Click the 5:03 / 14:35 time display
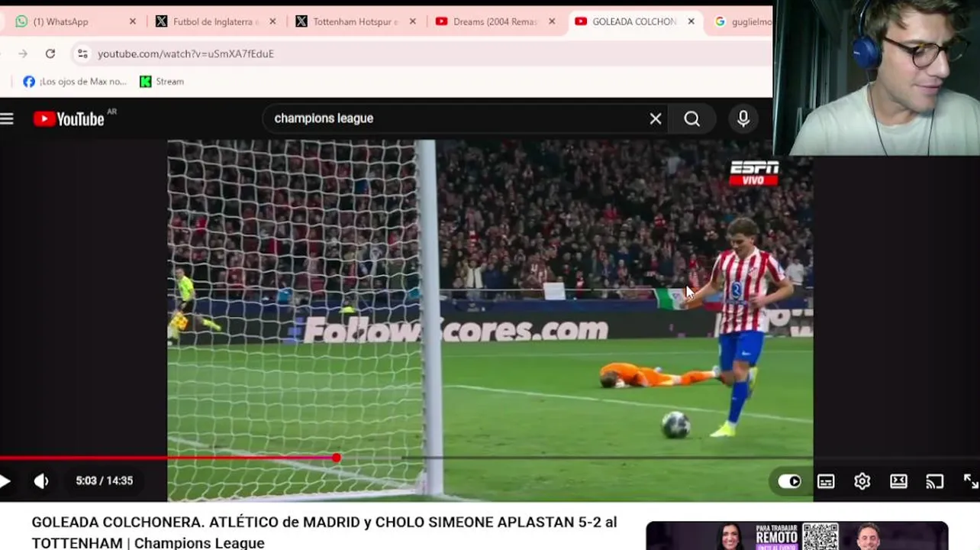 pos(104,480)
